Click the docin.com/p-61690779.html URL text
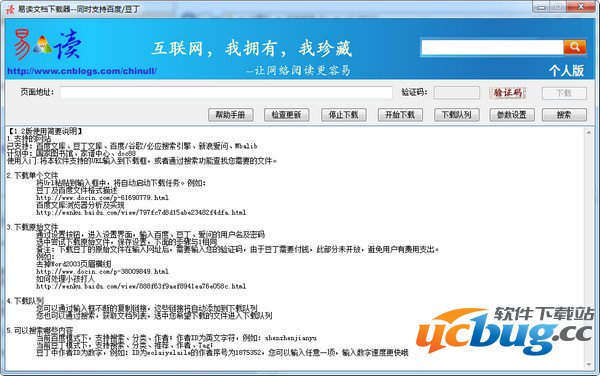This screenshot has width=600, height=376. (x=103, y=198)
